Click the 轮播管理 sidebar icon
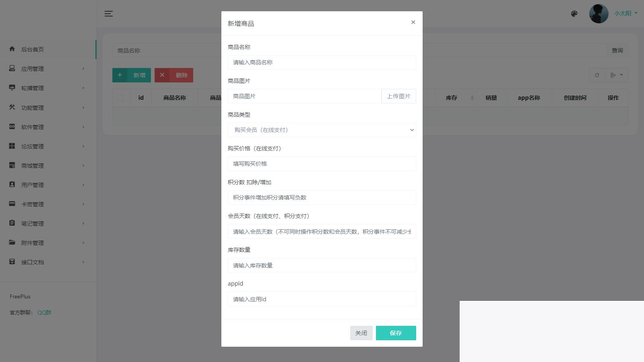 [x=11, y=88]
